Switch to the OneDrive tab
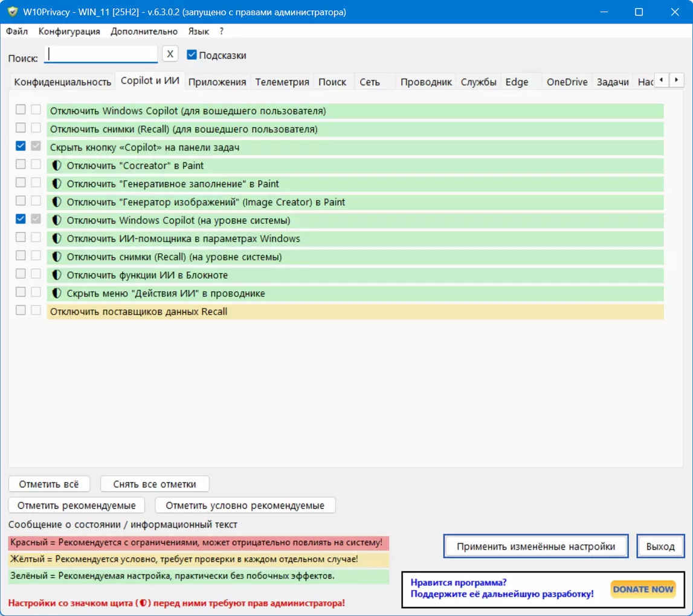This screenshot has width=693, height=616. tap(567, 82)
